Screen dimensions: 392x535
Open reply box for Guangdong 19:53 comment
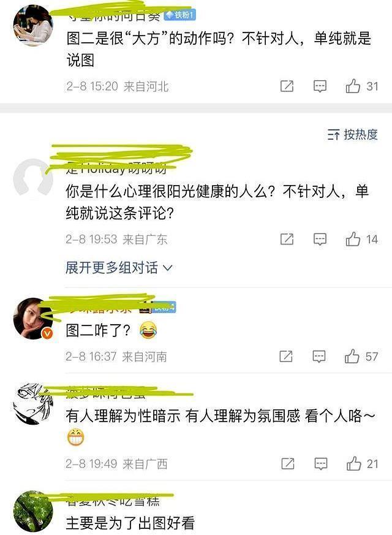click(x=320, y=239)
